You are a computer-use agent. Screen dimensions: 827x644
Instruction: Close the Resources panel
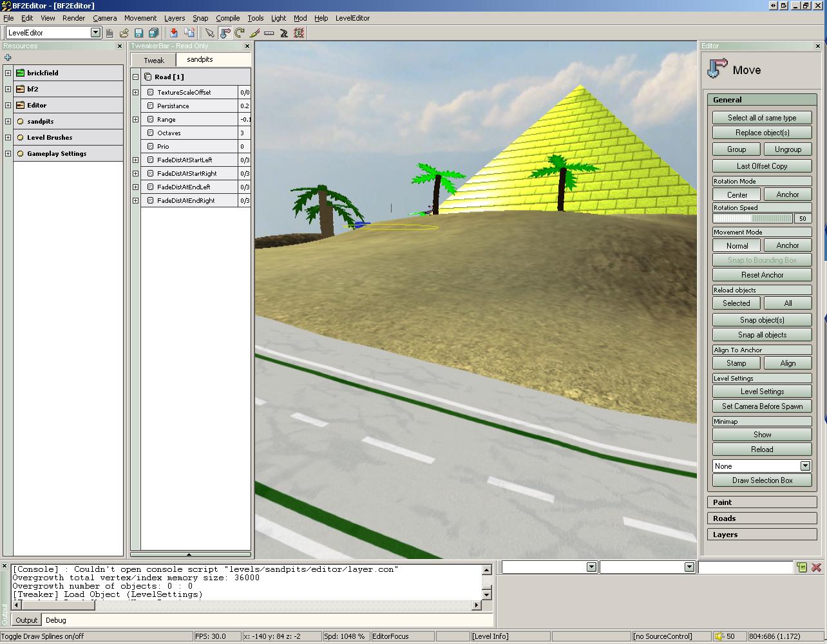pos(119,46)
